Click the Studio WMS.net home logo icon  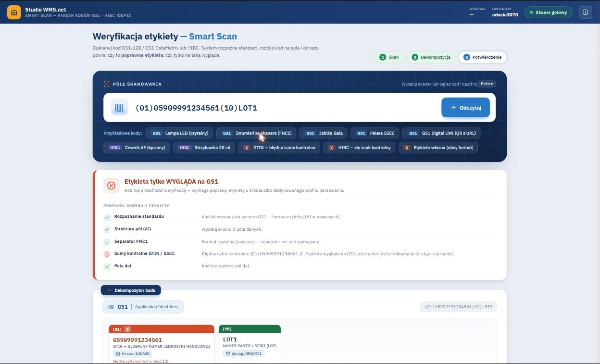[14, 13]
